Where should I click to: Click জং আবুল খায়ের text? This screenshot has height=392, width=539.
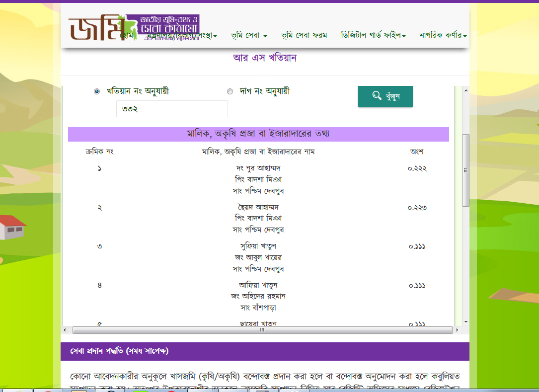(258, 257)
